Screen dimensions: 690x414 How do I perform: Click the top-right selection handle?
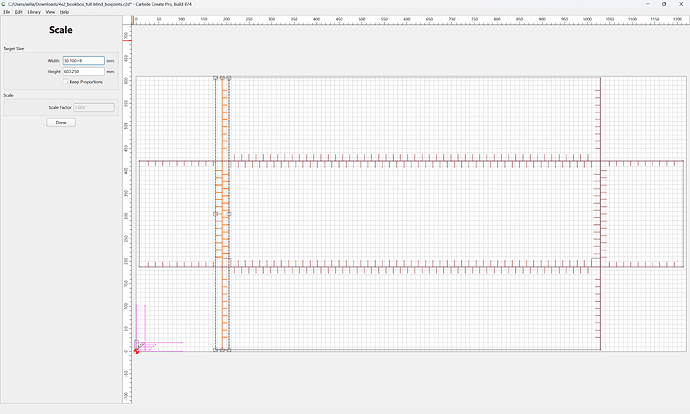[x=229, y=78]
